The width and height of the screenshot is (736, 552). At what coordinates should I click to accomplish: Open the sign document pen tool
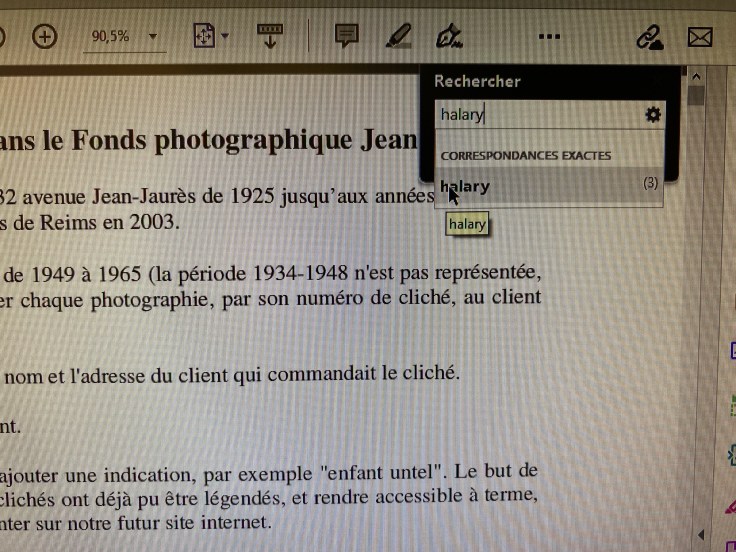click(449, 38)
